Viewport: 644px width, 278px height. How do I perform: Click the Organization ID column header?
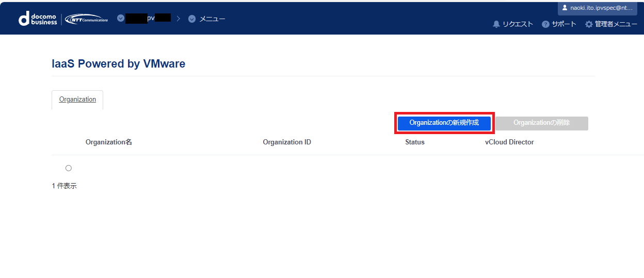pos(287,142)
